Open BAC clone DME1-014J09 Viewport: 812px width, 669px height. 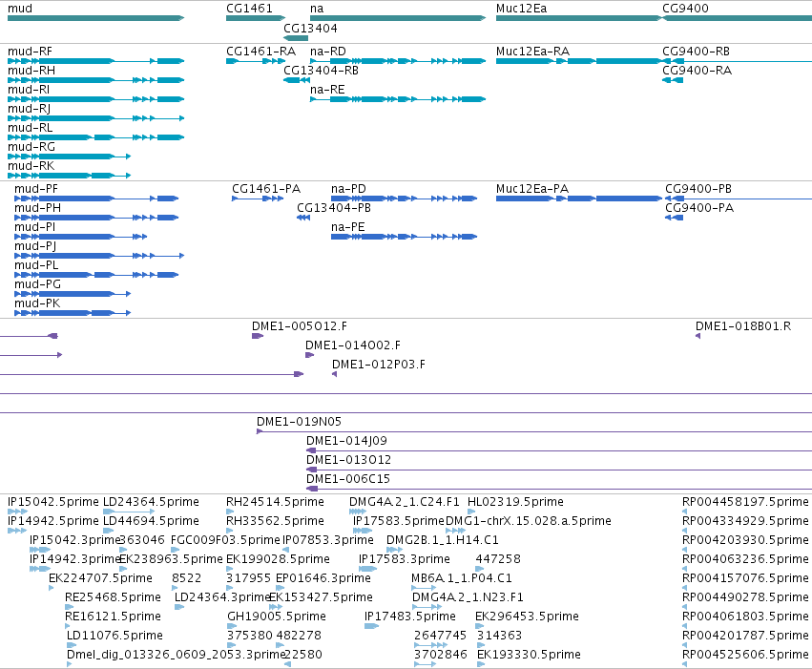pos(559,450)
